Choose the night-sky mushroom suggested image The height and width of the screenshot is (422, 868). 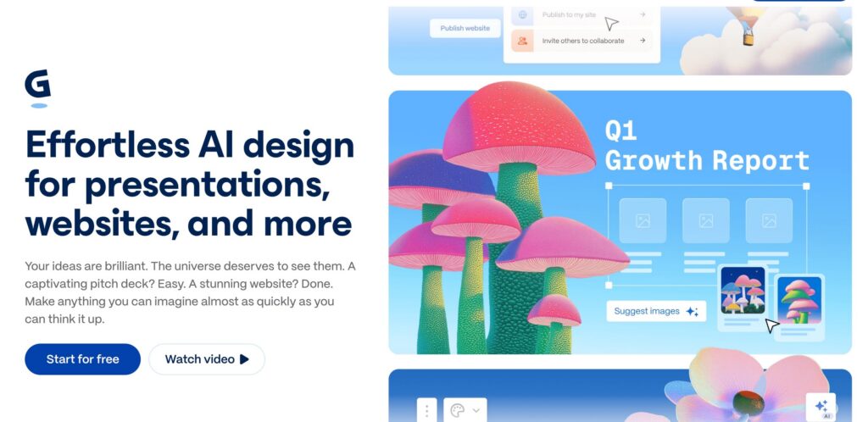(x=743, y=291)
